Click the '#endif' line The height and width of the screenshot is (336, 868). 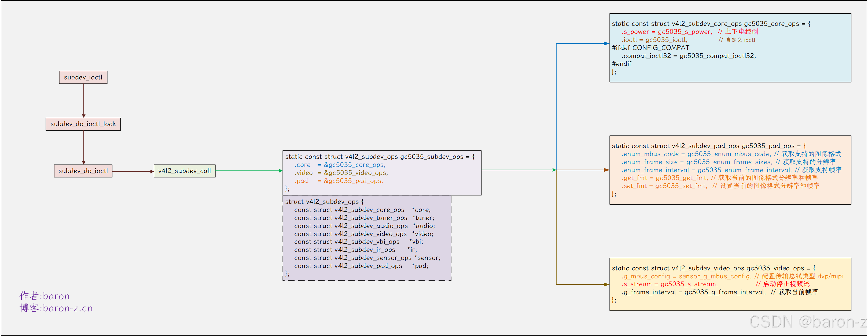click(x=621, y=64)
